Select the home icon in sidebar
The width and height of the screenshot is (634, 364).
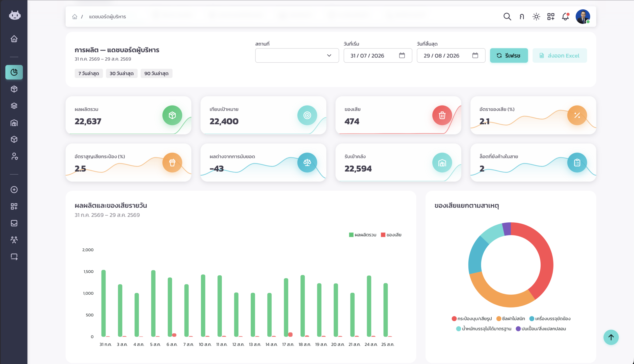[x=14, y=39]
